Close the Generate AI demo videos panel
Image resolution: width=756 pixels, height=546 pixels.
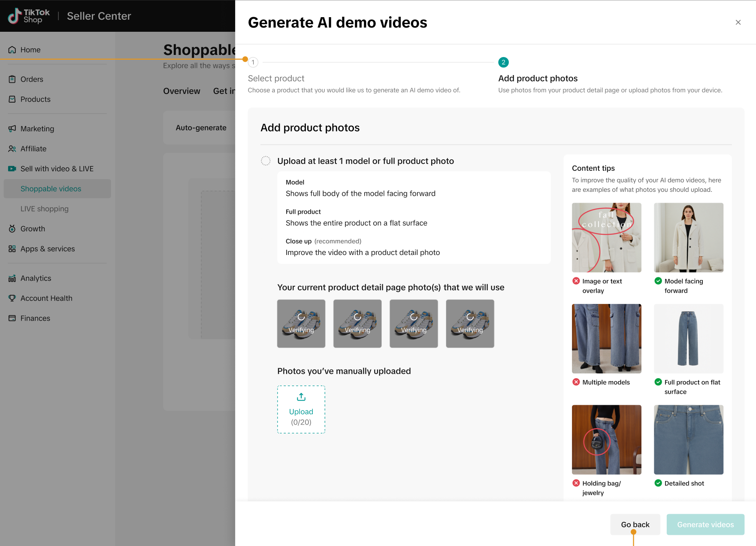click(x=738, y=22)
